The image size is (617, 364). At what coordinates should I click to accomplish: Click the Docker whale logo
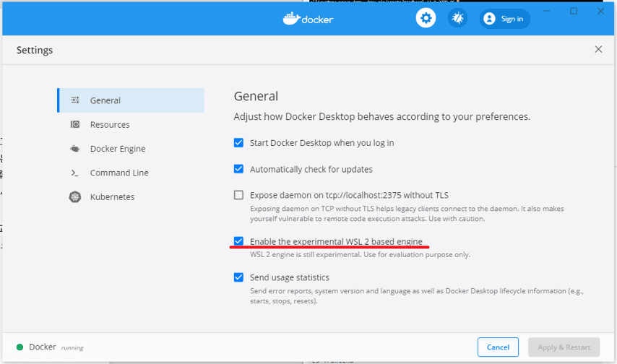pyautogui.click(x=308, y=19)
